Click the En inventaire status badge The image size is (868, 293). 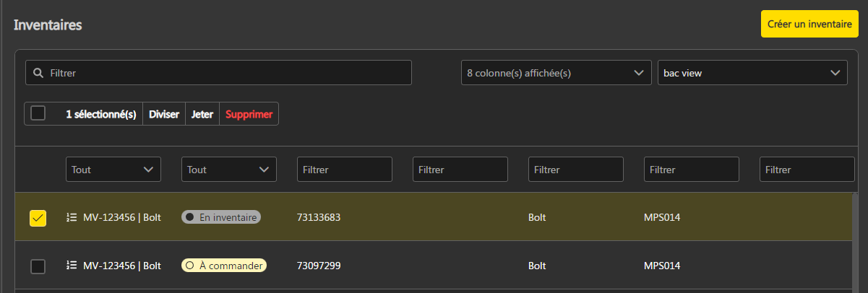[221, 217]
